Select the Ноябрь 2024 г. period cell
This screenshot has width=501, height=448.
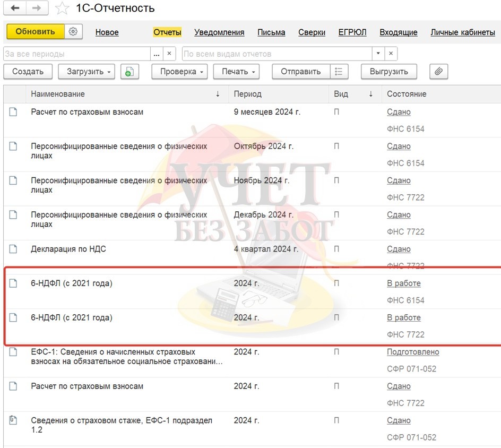tap(262, 180)
